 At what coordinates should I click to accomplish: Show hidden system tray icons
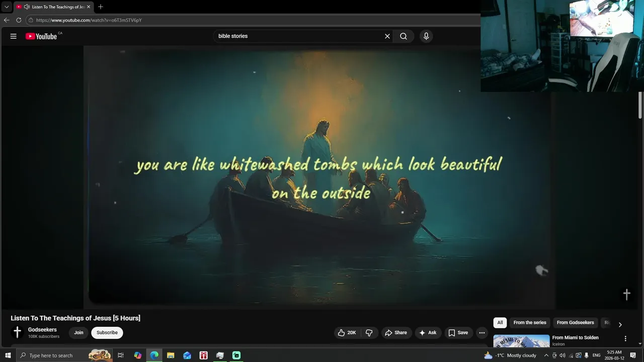tap(546, 355)
